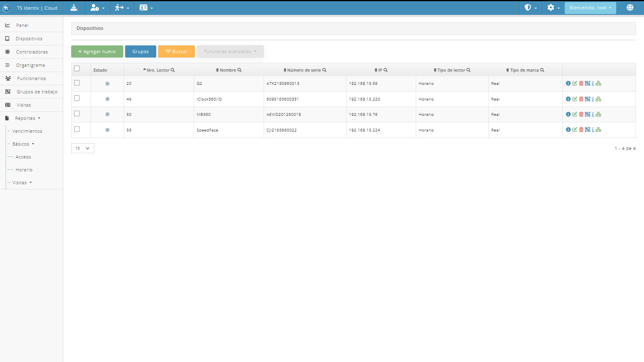Open Organigrama in the sidebar

coord(31,65)
